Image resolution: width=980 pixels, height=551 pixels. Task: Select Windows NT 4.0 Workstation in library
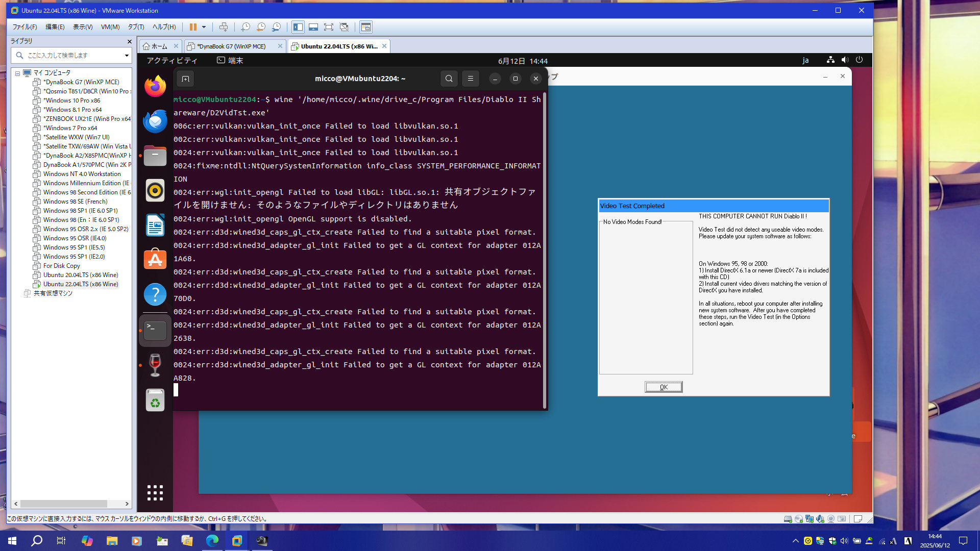click(x=82, y=174)
